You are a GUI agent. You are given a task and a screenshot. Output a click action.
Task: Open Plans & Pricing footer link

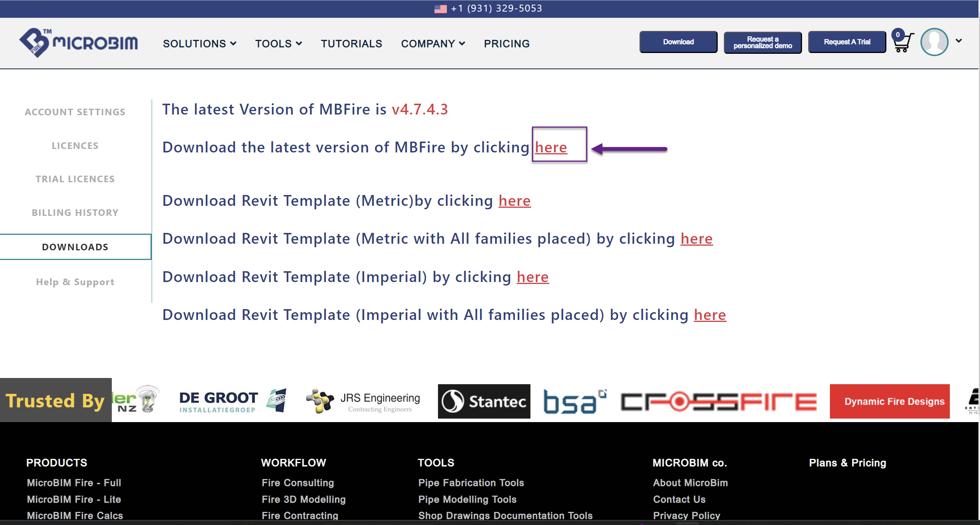pos(847,463)
